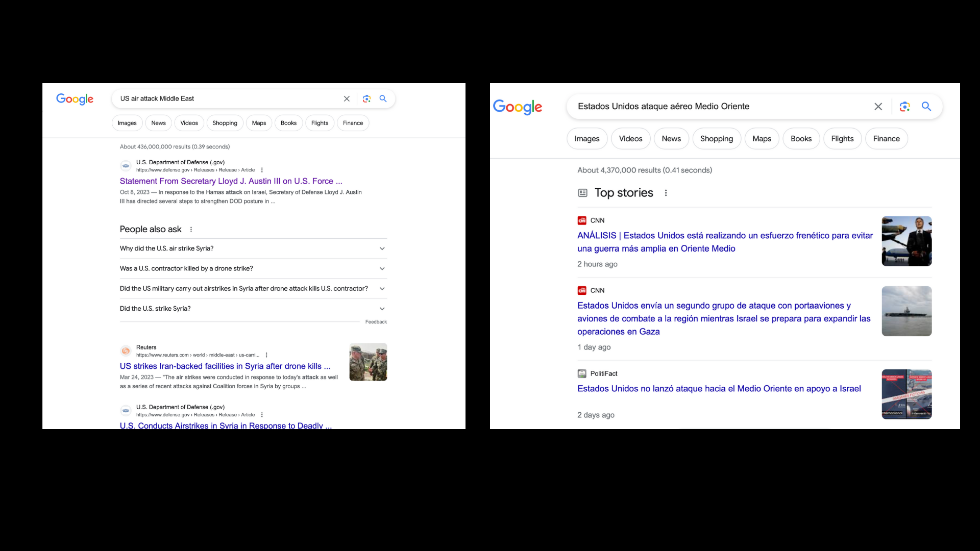Select the News filter in left results
The image size is (980, 551).
coord(158,123)
